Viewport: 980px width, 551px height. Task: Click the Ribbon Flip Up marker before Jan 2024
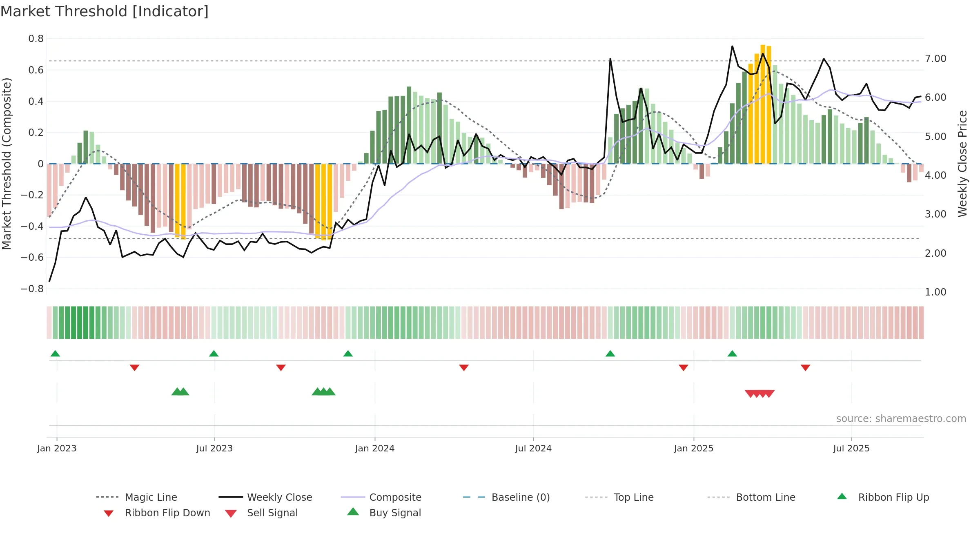coord(348,353)
